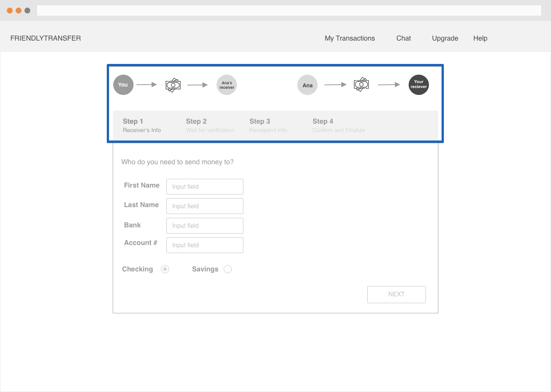Select the dark "Your reciever" circle icon
This screenshot has width=551, height=392.
point(419,85)
